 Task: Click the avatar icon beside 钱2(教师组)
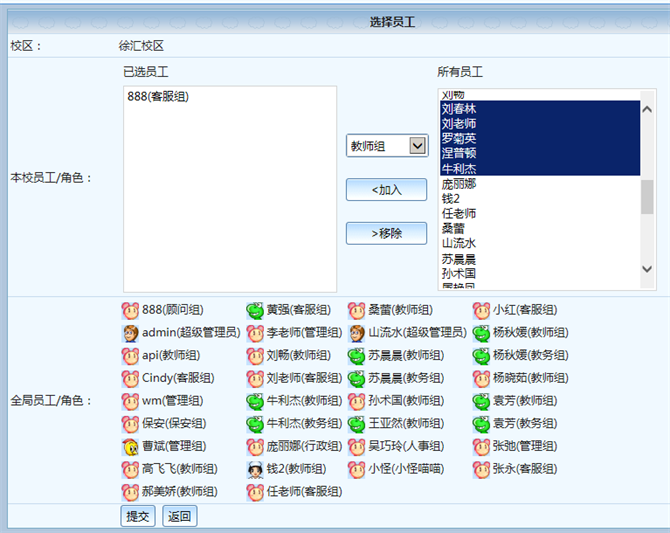[x=255, y=469]
